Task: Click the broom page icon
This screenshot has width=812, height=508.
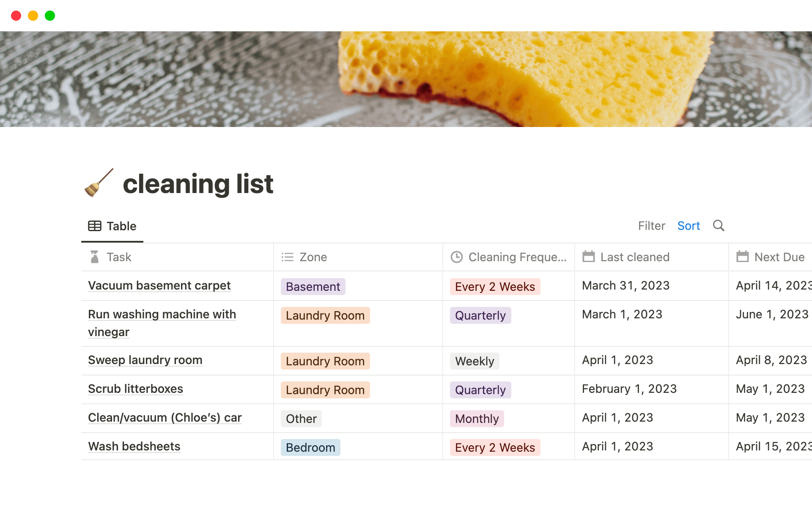Action: (99, 183)
